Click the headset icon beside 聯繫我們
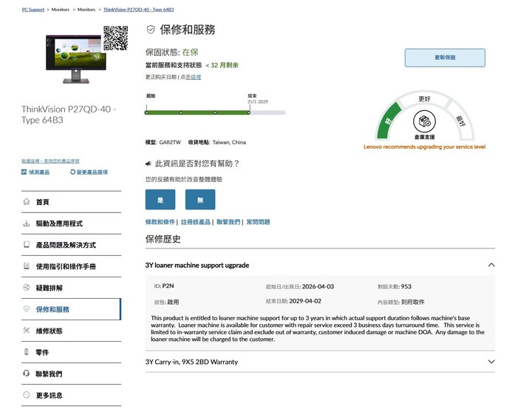This screenshot has width=532, height=412. (x=27, y=374)
